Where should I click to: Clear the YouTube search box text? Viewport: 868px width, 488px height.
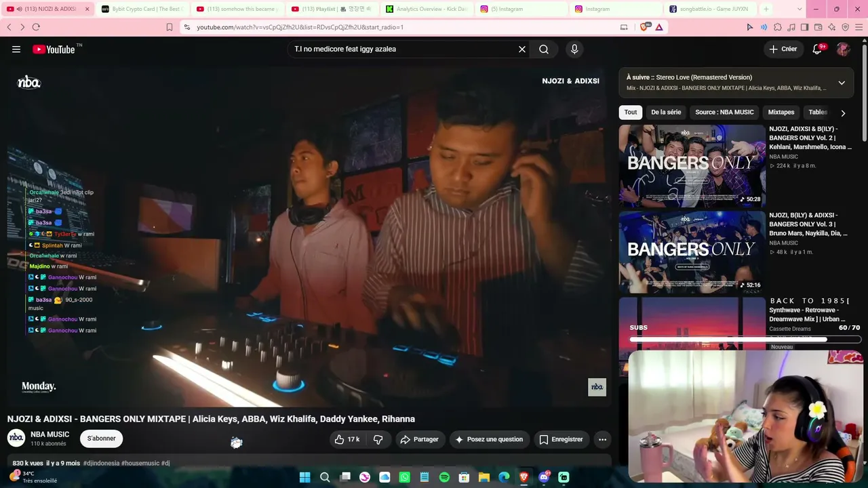[x=522, y=49]
